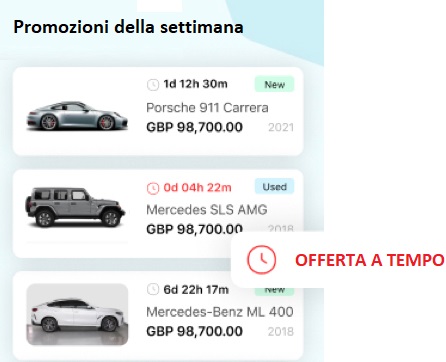Click the clock icon beside 6d 22h 17m
Viewport: 446px width, 362px height.
(153, 289)
